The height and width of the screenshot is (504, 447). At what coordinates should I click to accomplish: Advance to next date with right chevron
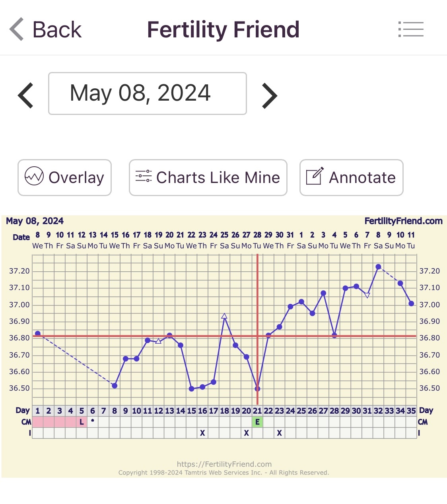(x=269, y=95)
